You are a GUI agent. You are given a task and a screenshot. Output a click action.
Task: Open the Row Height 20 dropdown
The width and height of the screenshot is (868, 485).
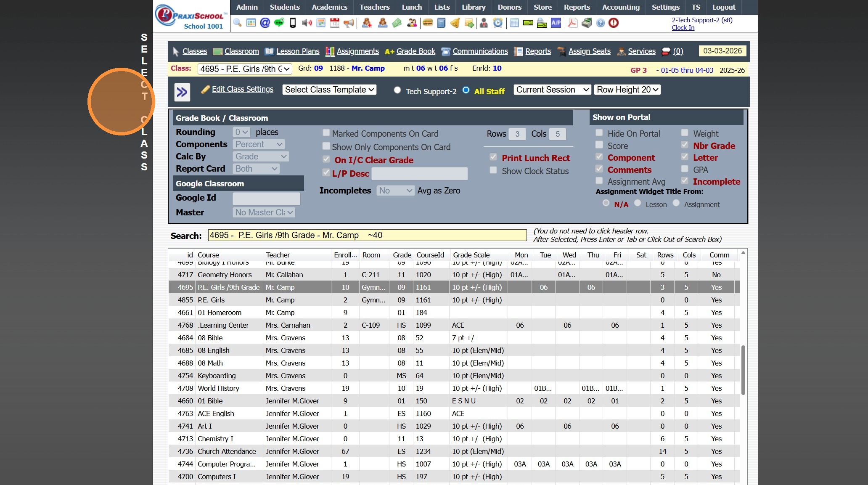[627, 90]
